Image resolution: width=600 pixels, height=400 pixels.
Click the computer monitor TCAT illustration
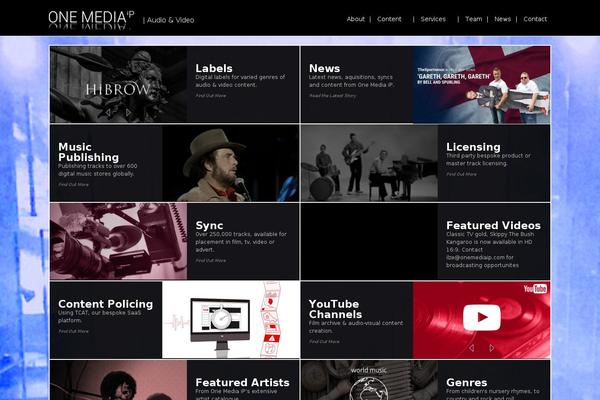231,320
